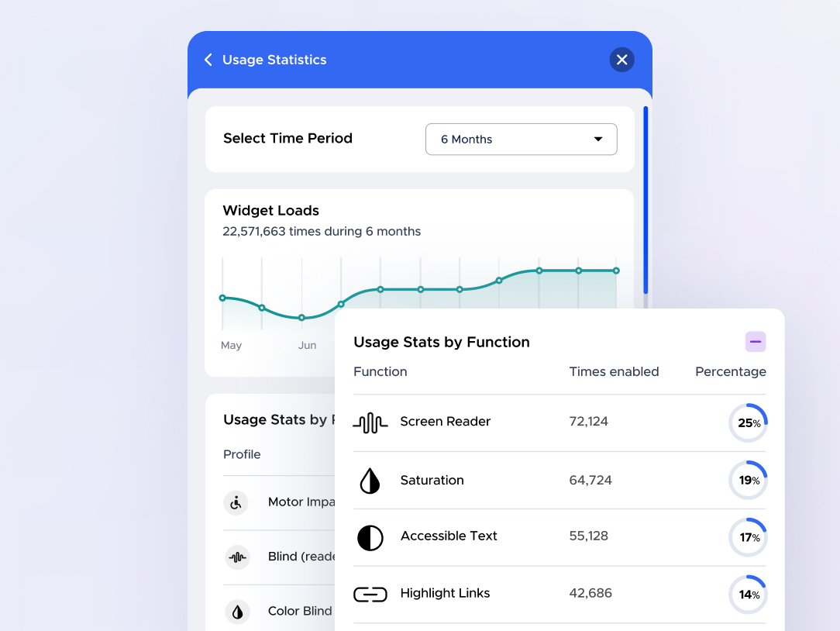Click the value '42,686'
The width and height of the screenshot is (840, 631).
(590, 593)
